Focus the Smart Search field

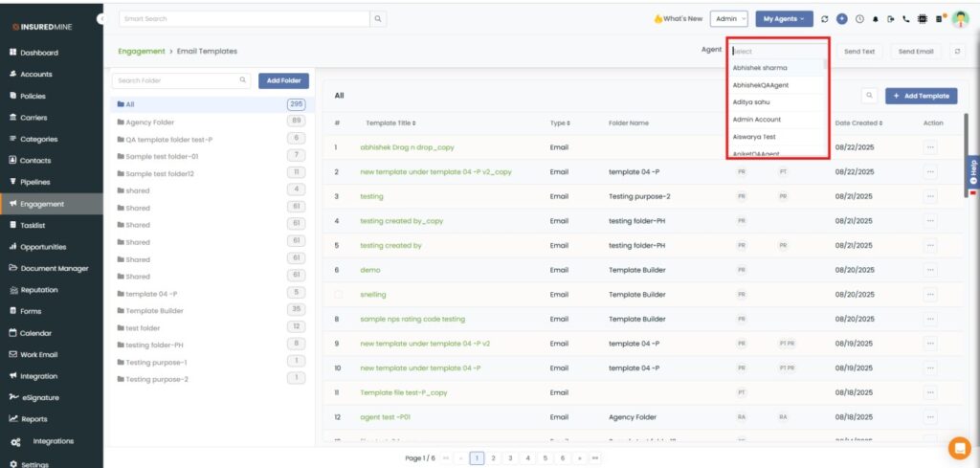click(244, 19)
